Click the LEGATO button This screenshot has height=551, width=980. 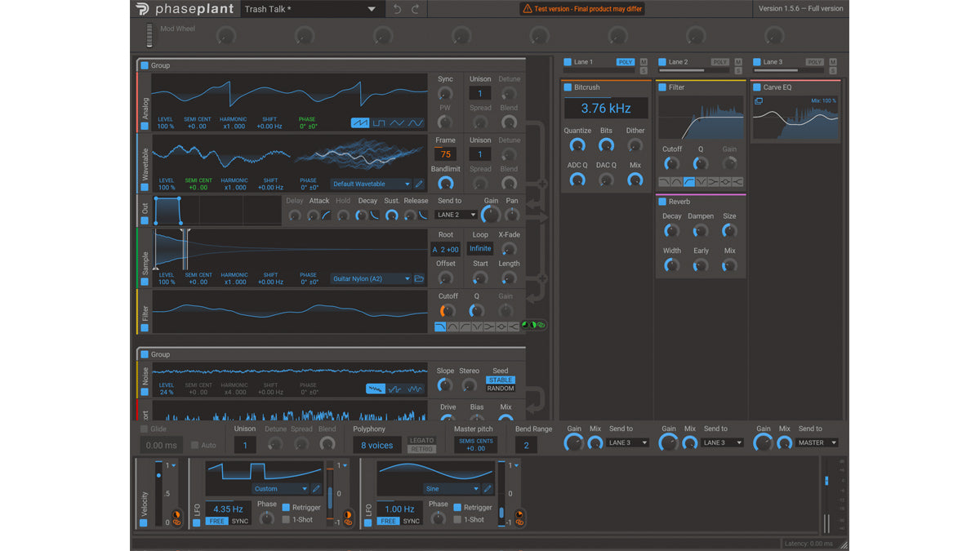(x=422, y=441)
